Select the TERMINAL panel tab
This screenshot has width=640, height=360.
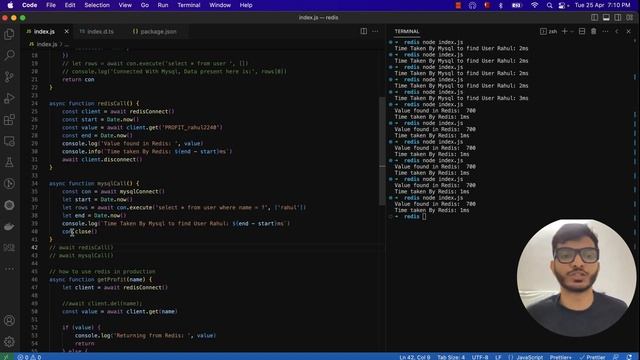tap(407, 31)
